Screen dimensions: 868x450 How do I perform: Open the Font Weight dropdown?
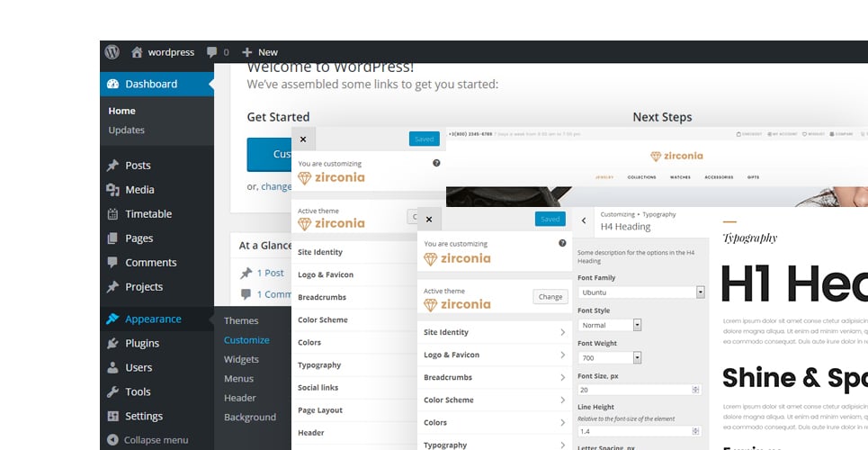[610, 357]
